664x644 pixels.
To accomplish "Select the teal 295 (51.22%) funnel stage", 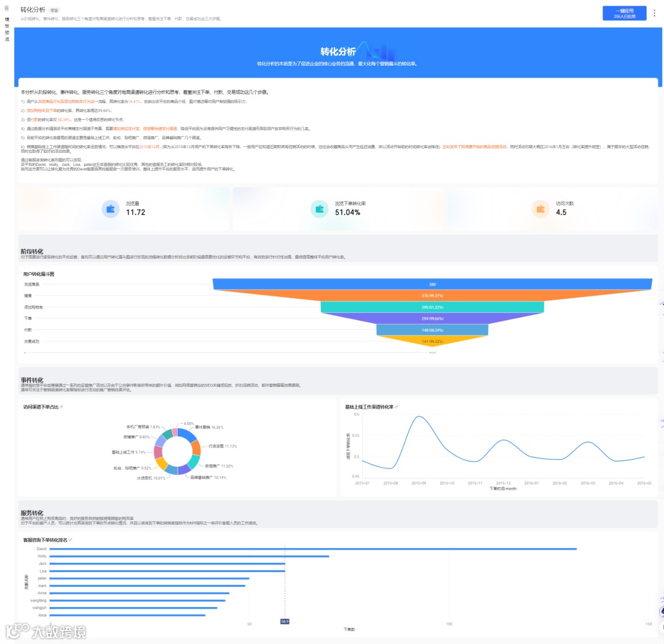I will pyautogui.click(x=432, y=307).
